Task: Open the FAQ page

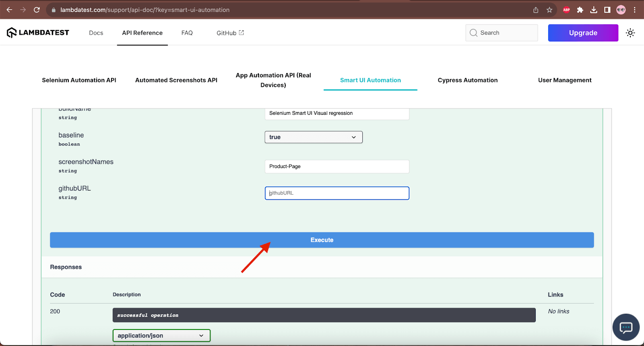Action: point(187,33)
